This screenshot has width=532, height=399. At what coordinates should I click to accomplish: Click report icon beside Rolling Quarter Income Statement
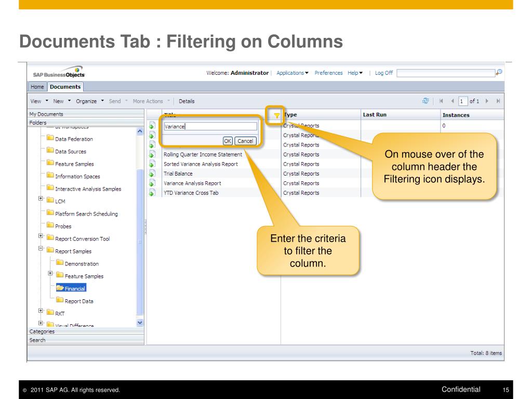pyautogui.click(x=152, y=154)
